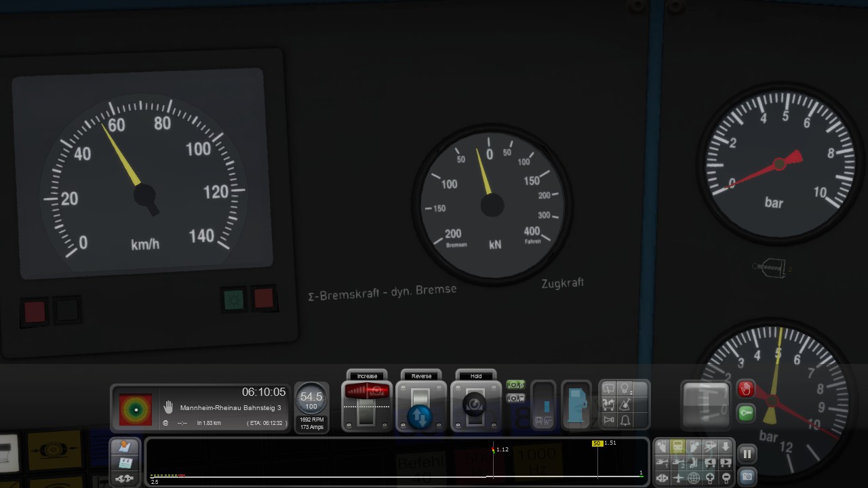Open the 2D map globe icon
868x488 pixels.
click(x=694, y=479)
